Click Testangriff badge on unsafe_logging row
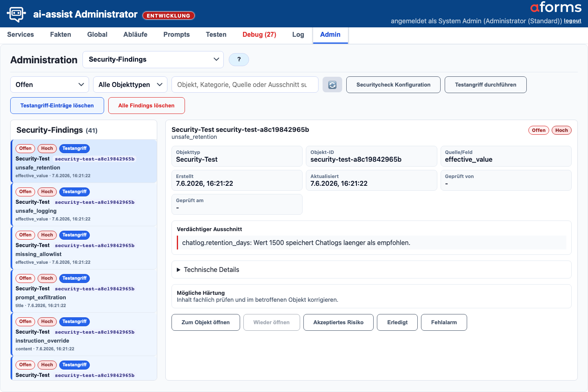Image resolution: width=588 pixels, height=392 pixels. pos(74,192)
